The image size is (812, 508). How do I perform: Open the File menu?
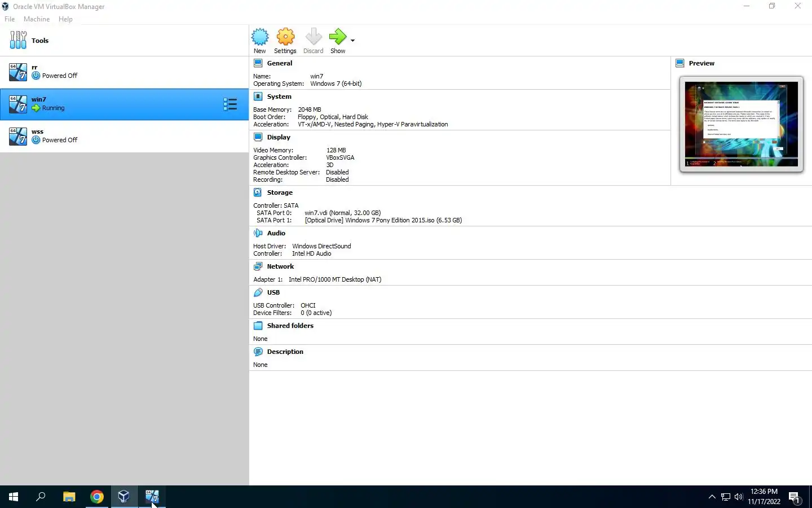(x=10, y=19)
